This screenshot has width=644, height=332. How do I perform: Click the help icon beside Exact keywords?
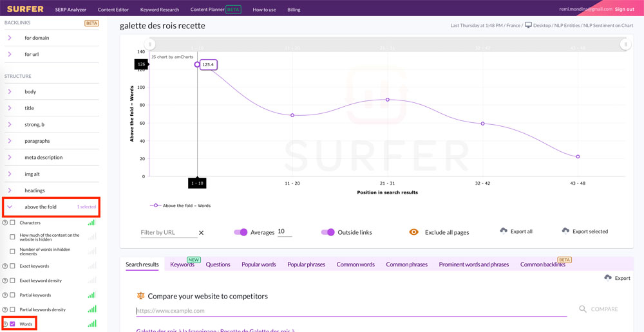pyautogui.click(x=5, y=266)
